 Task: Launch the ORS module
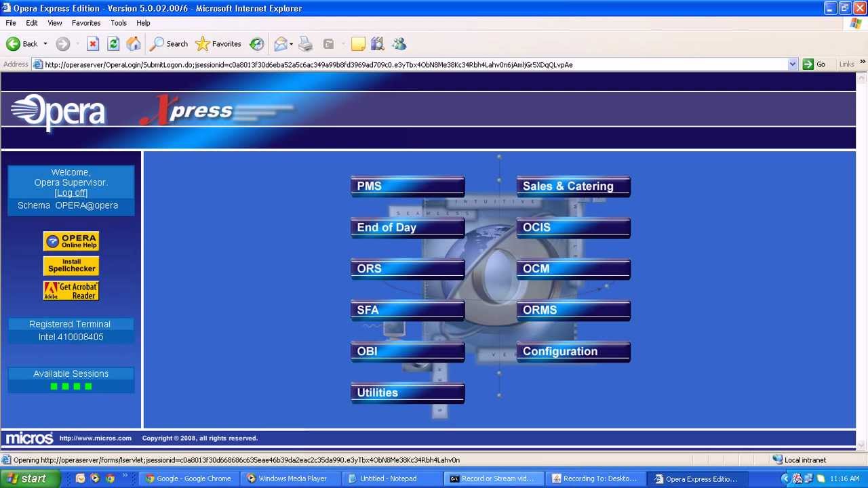[408, 269]
